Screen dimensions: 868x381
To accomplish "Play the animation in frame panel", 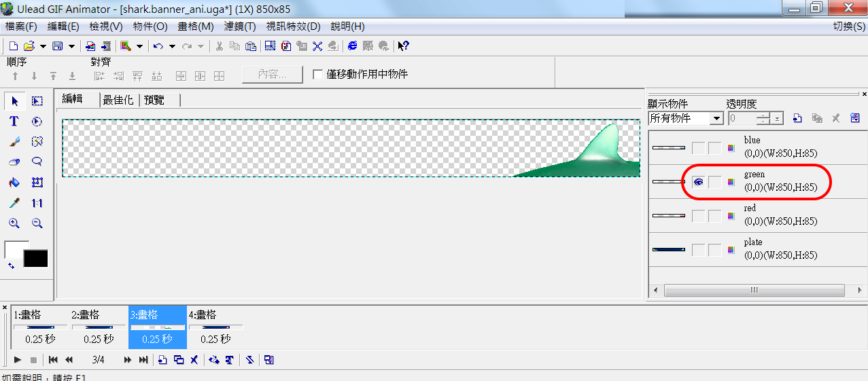I will pos(17,360).
